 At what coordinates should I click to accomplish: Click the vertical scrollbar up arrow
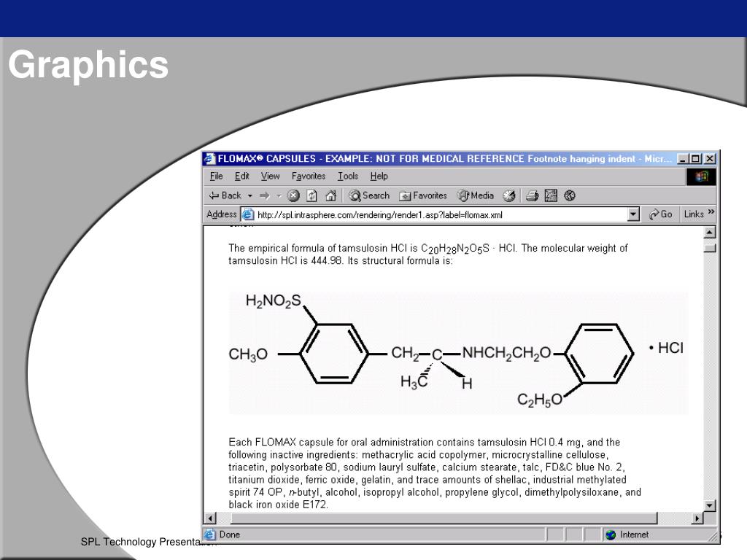point(710,233)
